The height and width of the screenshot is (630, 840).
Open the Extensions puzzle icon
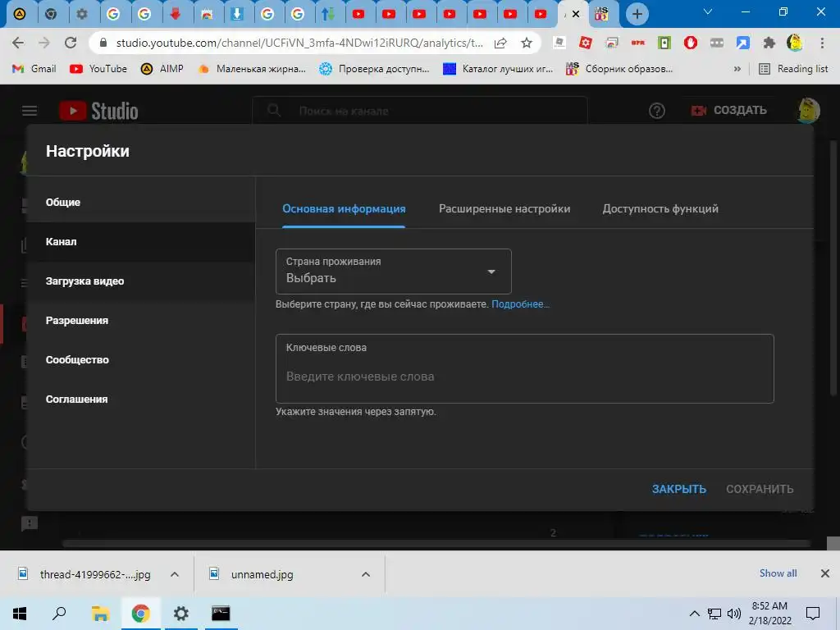[769, 43]
